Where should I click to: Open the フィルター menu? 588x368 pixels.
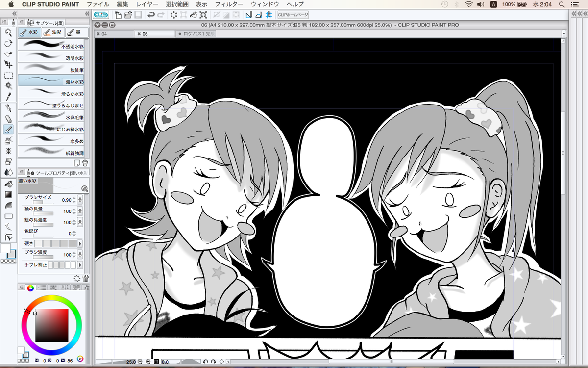229,4
